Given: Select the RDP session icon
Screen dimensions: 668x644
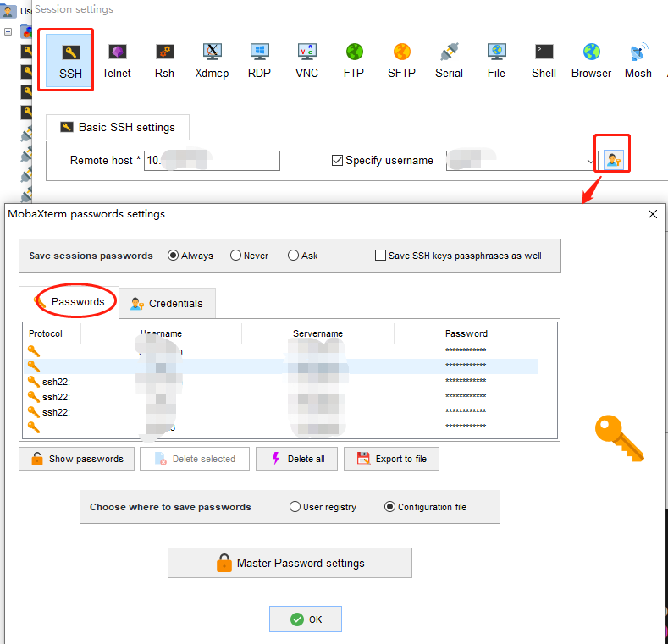Looking at the screenshot, I should point(259,60).
